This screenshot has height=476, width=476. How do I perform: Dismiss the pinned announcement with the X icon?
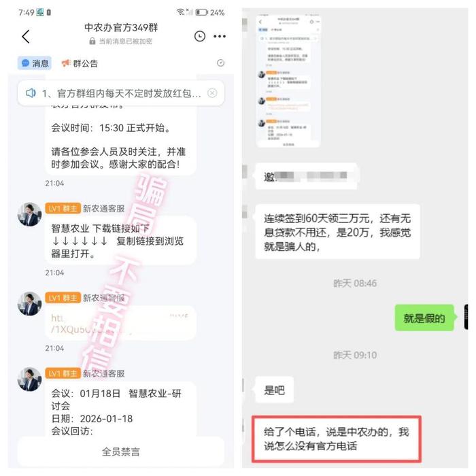click(212, 93)
